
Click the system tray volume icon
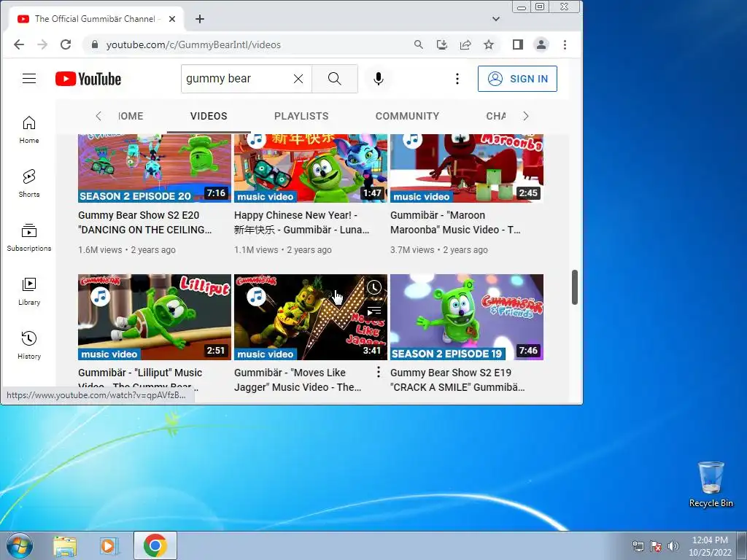coord(673,546)
